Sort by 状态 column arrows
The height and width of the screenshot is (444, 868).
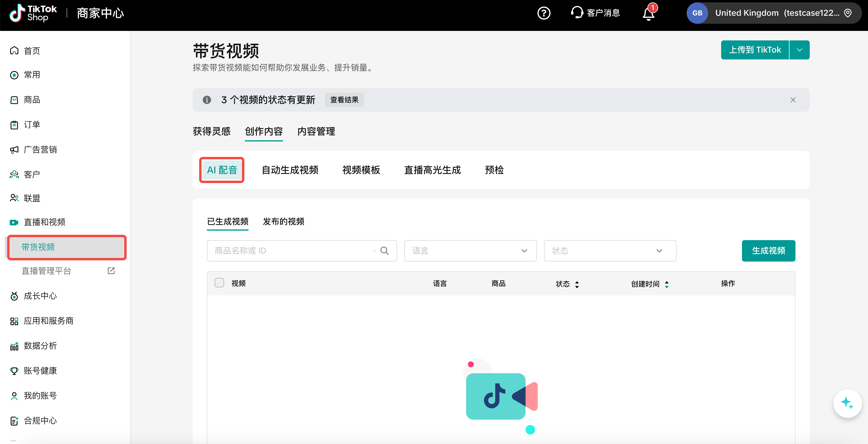[x=577, y=284]
